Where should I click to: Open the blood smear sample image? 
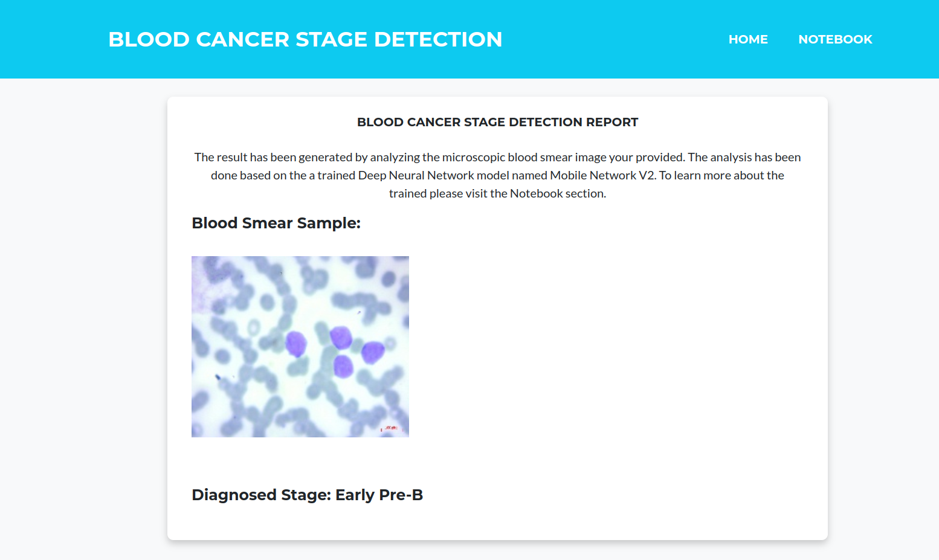[300, 346]
